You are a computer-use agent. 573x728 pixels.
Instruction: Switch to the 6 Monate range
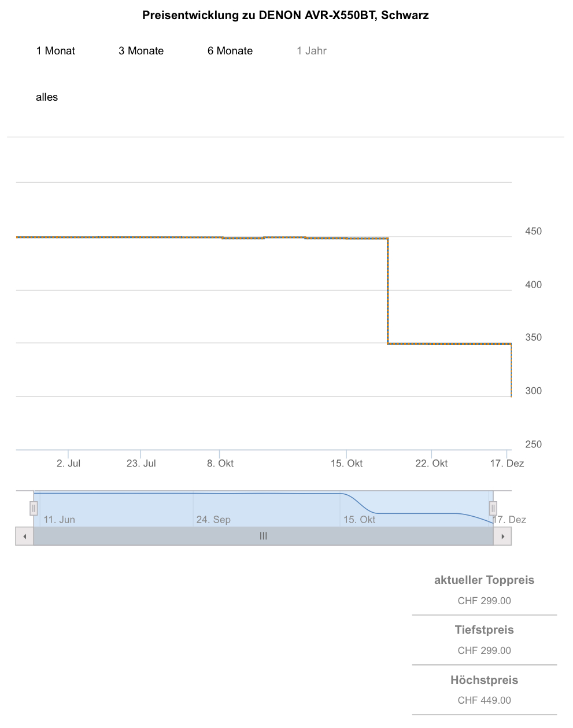tap(230, 51)
